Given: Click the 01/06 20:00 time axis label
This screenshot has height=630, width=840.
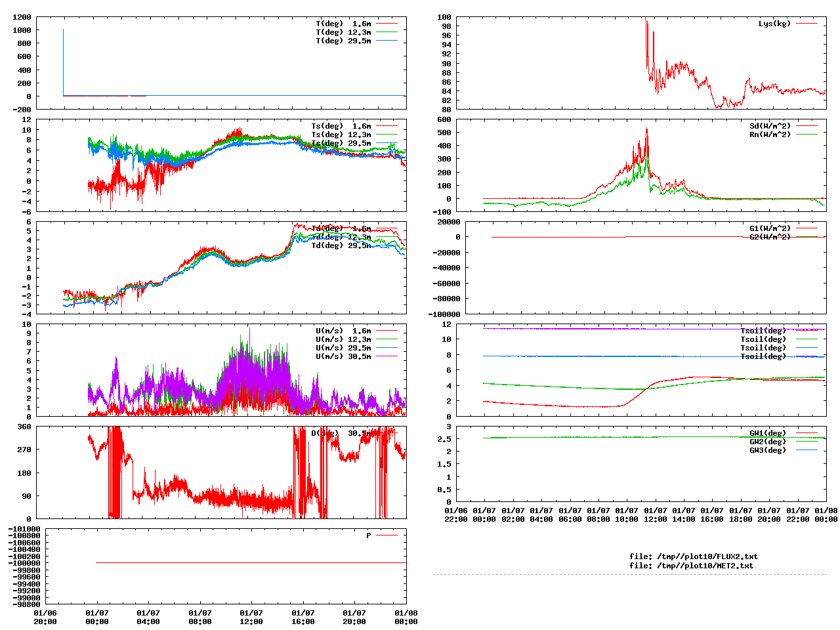Looking at the screenshot, I should [45, 617].
